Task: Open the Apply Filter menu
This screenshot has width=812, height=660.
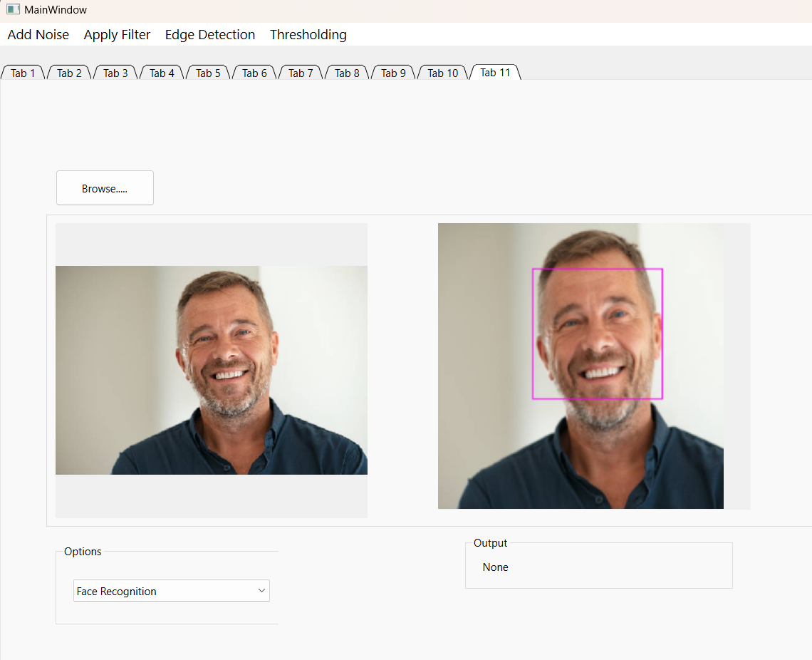Action: [117, 34]
